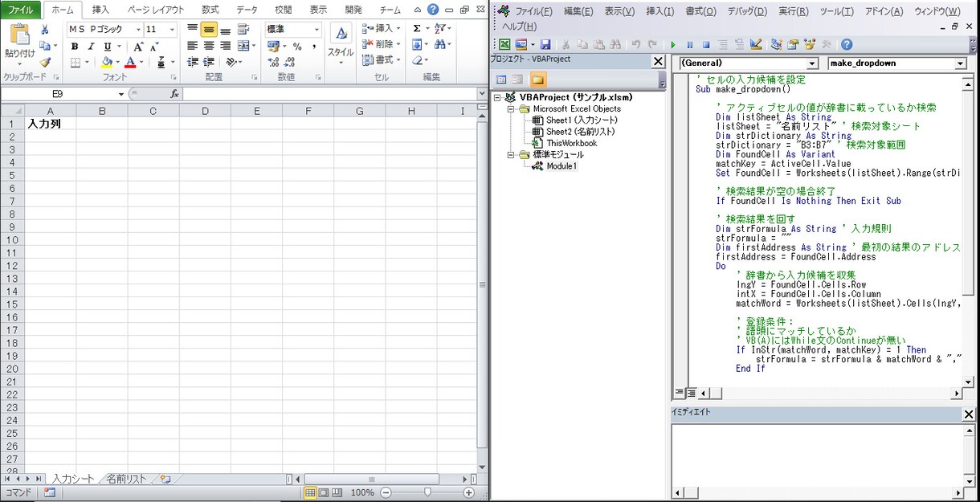This screenshot has height=502, width=980.
Task: Click View Microsoft Excel icon in VBA toolbar
Action: [504, 45]
